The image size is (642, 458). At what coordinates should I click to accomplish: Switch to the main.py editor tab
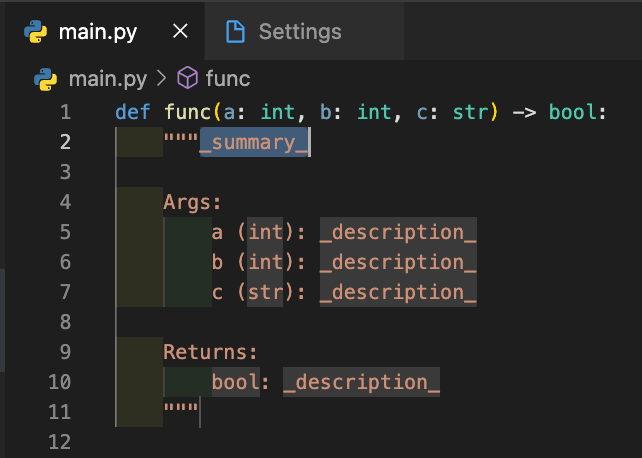point(104,31)
